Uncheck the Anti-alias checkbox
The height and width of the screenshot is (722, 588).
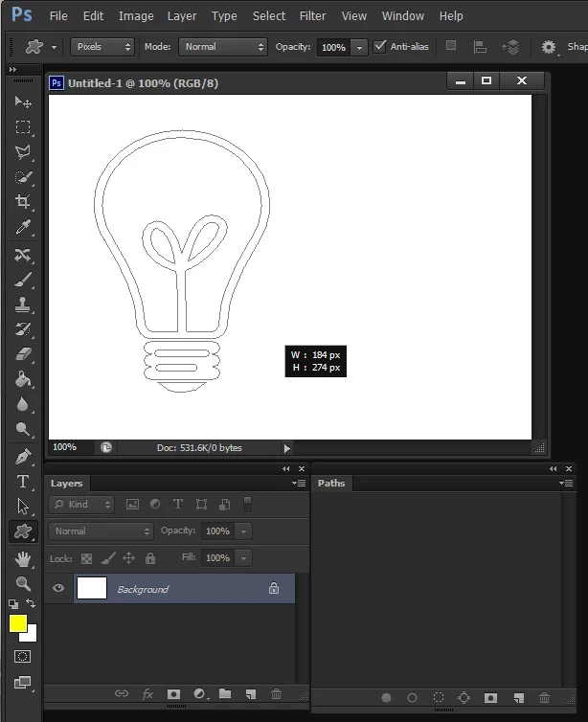pyautogui.click(x=379, y=47)
